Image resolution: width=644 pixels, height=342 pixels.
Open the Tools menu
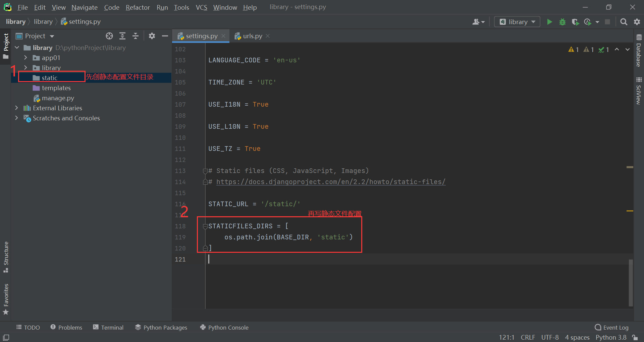(x=181, y=7)
